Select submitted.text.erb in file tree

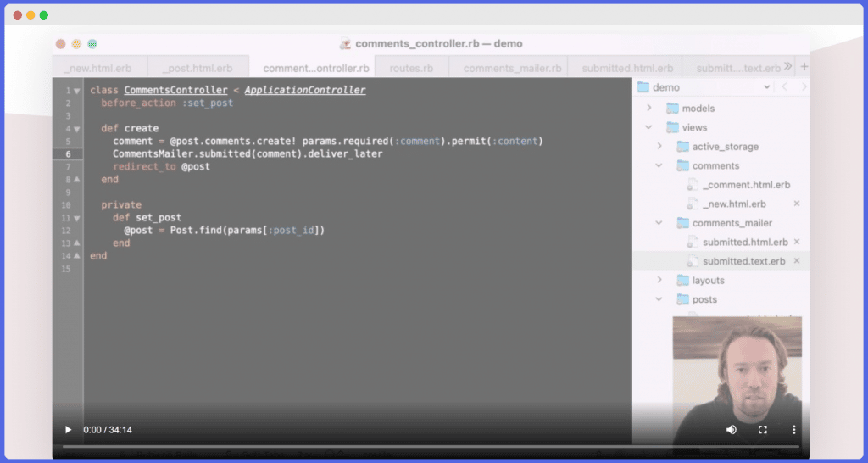click(x=743, y=261)
